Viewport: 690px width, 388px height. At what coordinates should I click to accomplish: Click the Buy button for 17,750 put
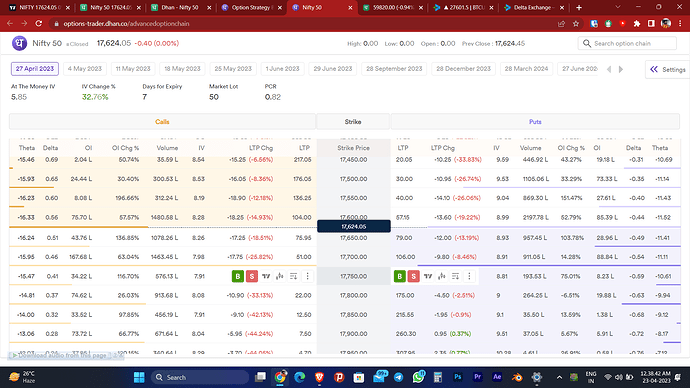(400, 276)
